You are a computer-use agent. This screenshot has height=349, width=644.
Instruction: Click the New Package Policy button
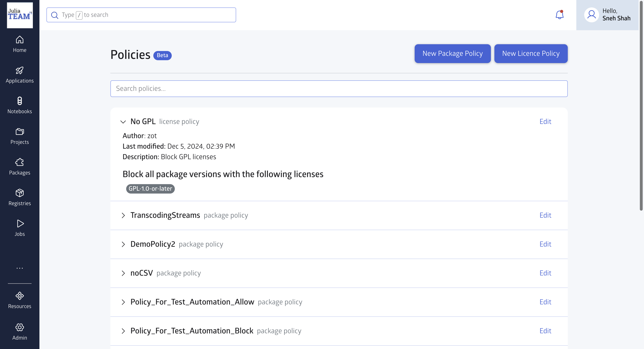(x=452, y=53)
